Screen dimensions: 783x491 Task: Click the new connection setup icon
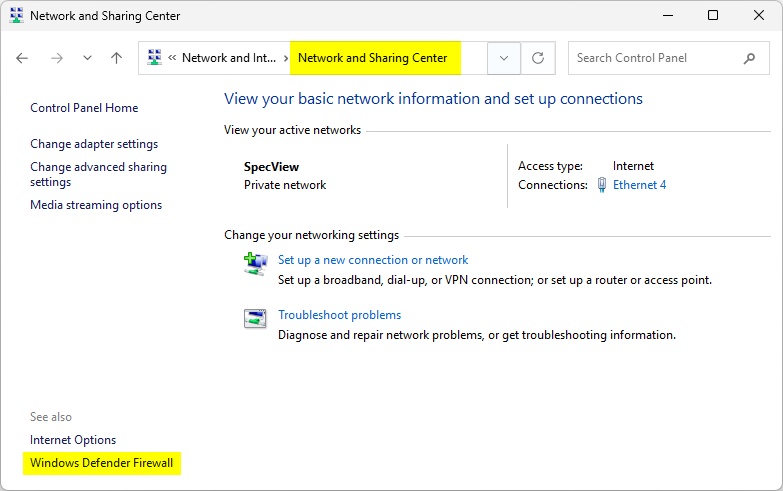tap(255, 264)
